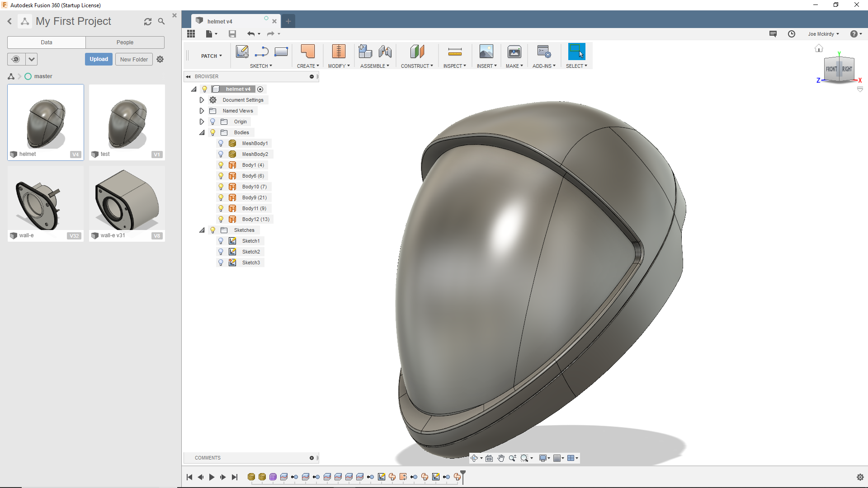Hide Body1 (4) via lightbulb
The image size is (868, 488).
tap(221, 165)
